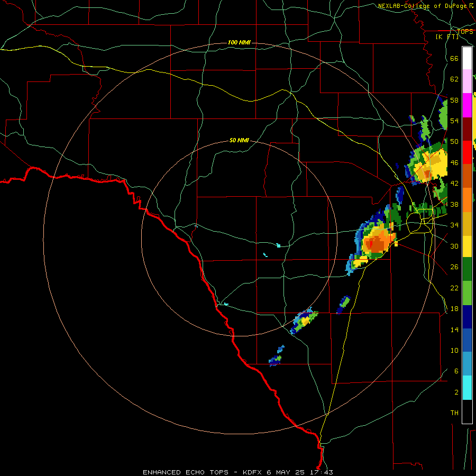The height and width of the screenshot is (476, 476).
Task: Click the '62' legend value
Action: [x=454, y=79]
